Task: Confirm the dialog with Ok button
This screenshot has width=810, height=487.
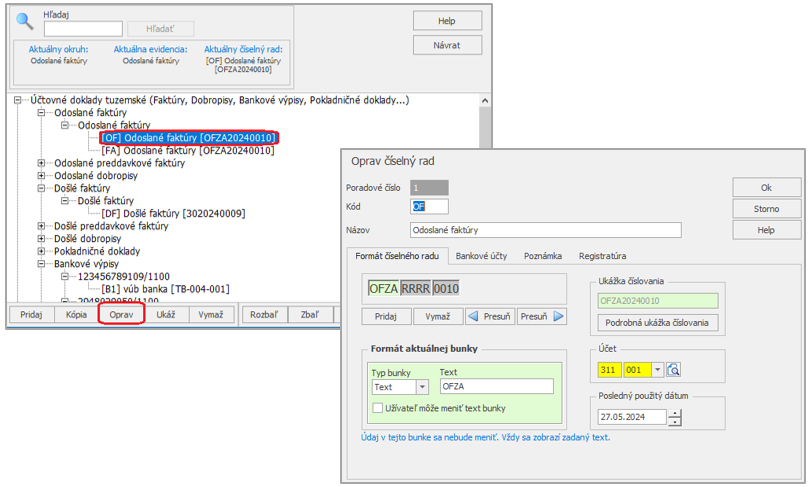Action: [766, 187]
